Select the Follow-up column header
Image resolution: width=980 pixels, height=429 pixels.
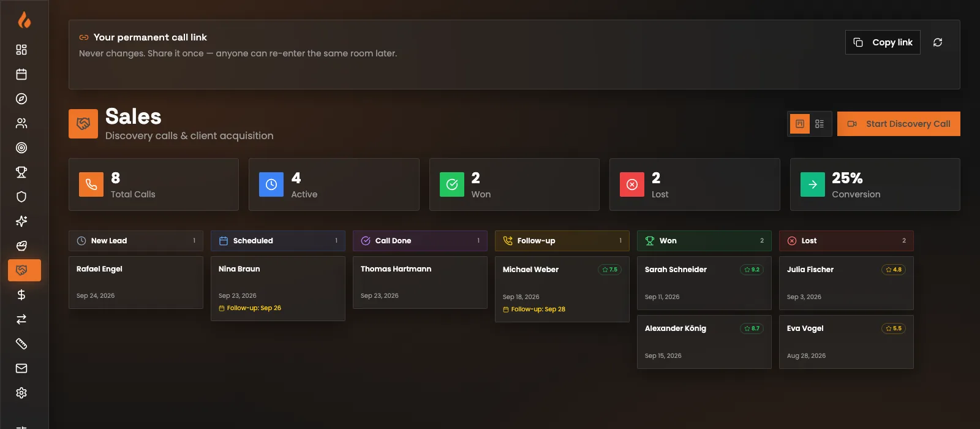tap(562, 241)
